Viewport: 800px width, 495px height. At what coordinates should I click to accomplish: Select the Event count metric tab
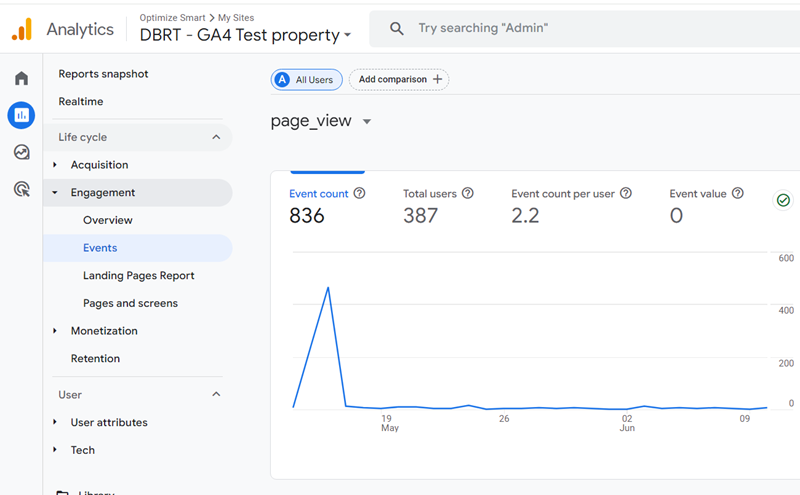pyautogui.click(x=327, y=207)
